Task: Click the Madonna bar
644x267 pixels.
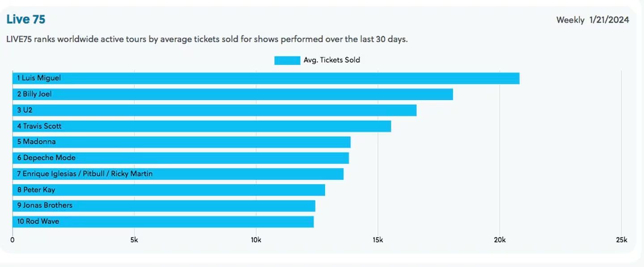Action: (181, 142)
